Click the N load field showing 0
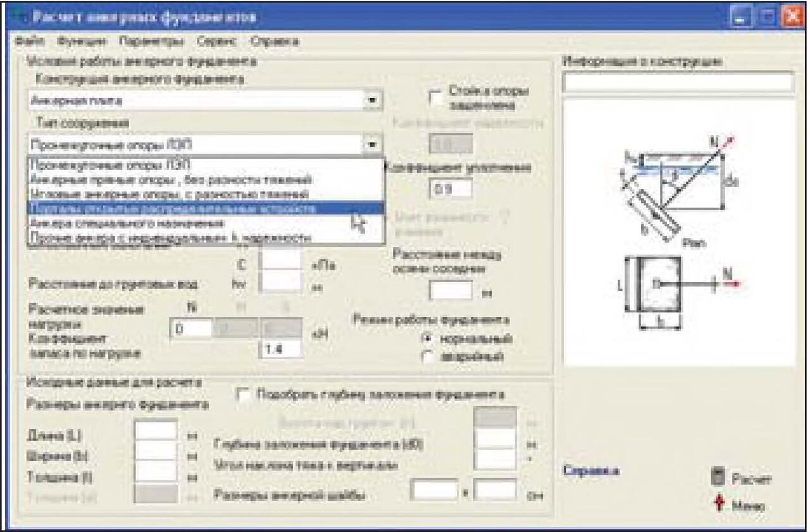Image resolution: width=810 pixels, height=532 pixels. (190, 329)
